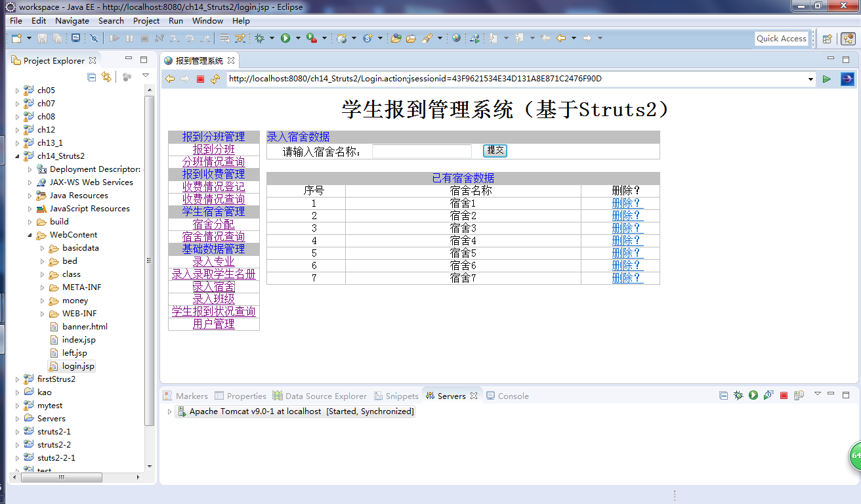Click the Open Type icon in toolbar

coord(396,38)
